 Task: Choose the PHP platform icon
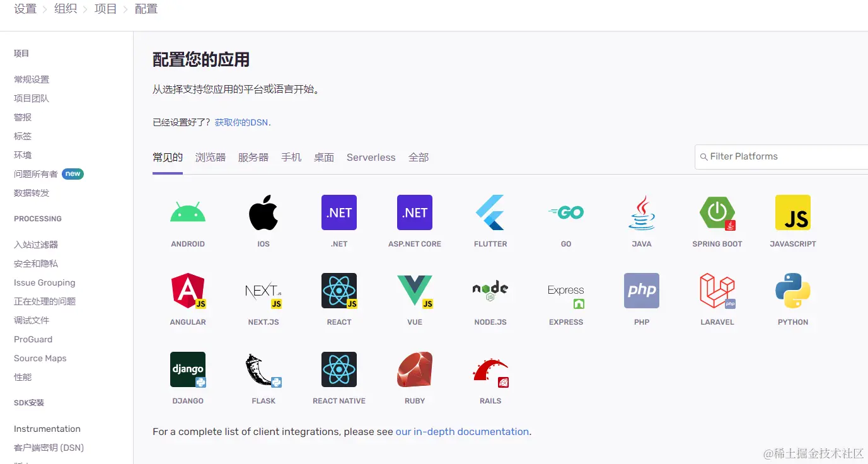(642, 291)
